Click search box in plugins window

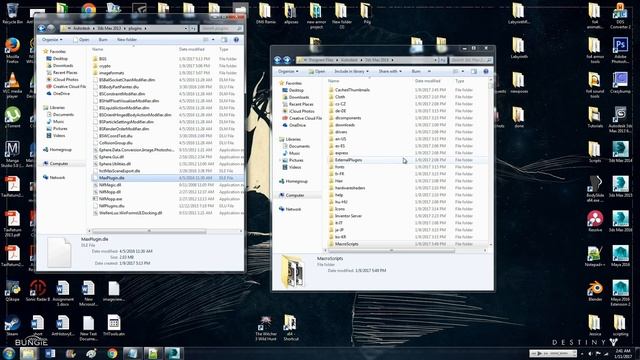click(221, 29)
